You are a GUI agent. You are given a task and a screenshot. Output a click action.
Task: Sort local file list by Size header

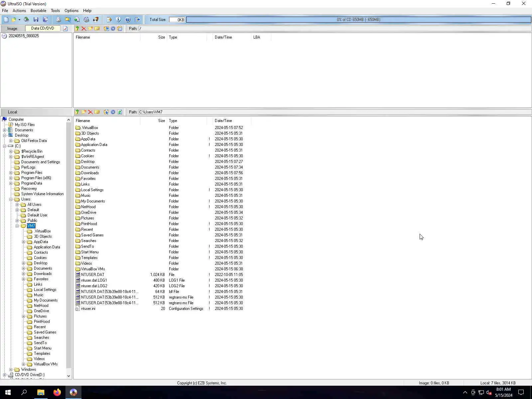point(153,121)
